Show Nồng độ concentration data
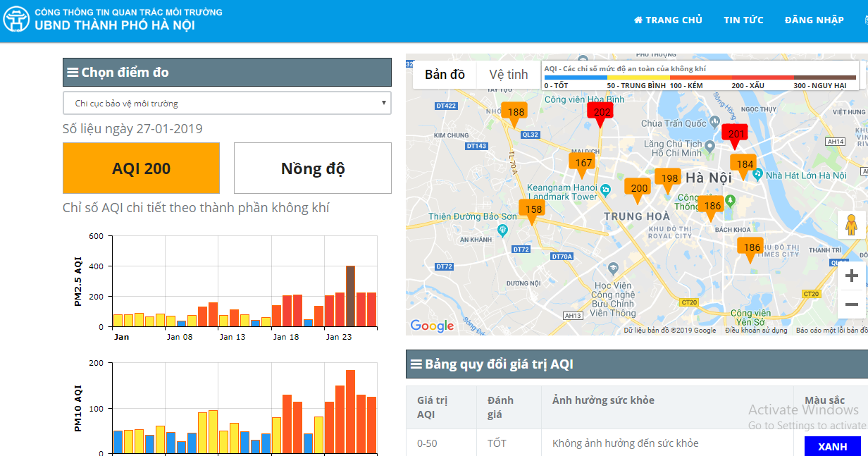The height and width of the screenshot is (456, 868). [312, 168]
